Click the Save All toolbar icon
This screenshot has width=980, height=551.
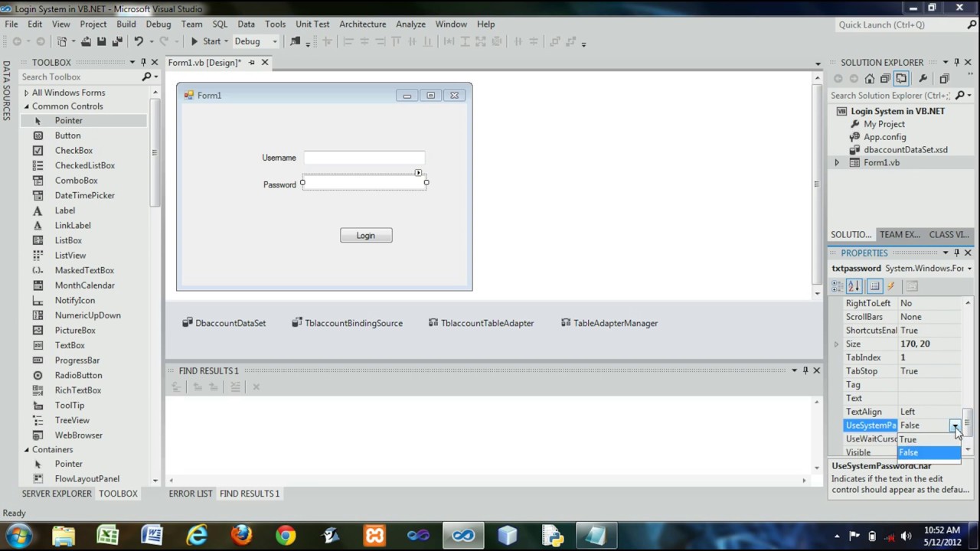(117, 41)
